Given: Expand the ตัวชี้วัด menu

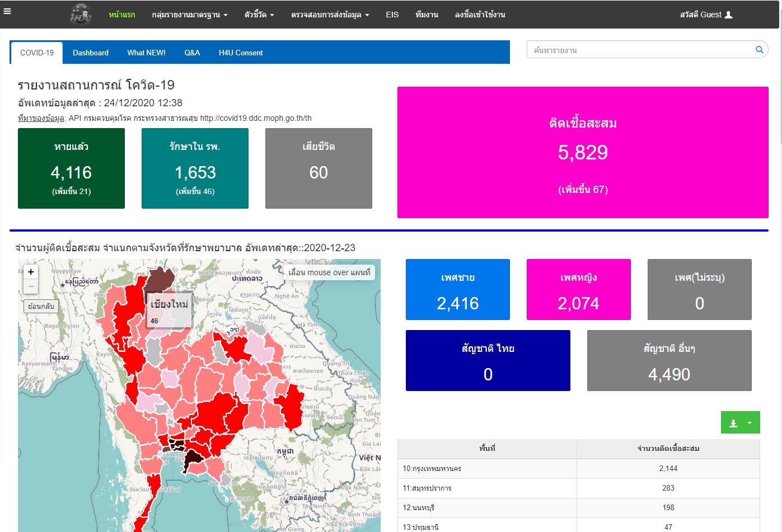Looking at the screenshot, I should pyautogui.click(x=259, y=15).
